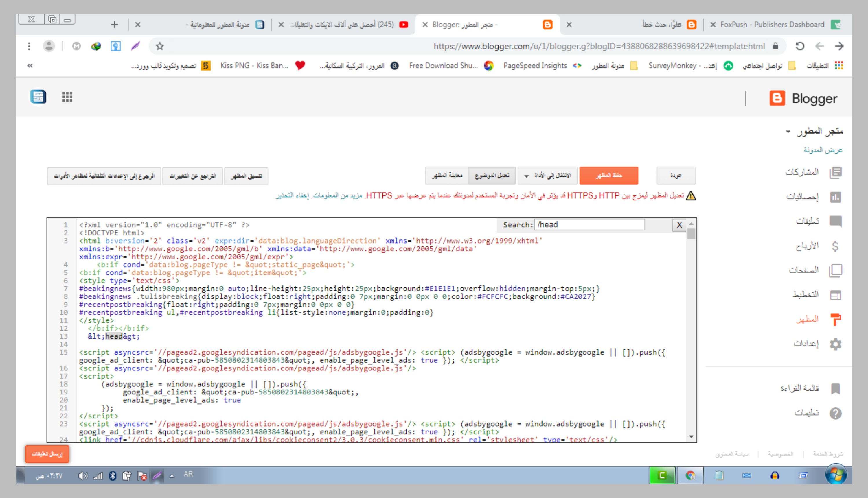
Task: Close the code search box
Action: point(679,225)
